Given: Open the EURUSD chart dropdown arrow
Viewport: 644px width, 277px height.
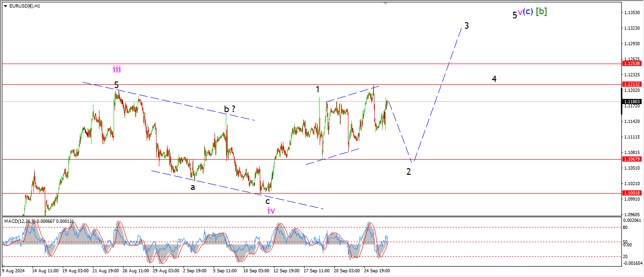Looking at the screenshot, I should pyautogui.click(x=5, y=6).
